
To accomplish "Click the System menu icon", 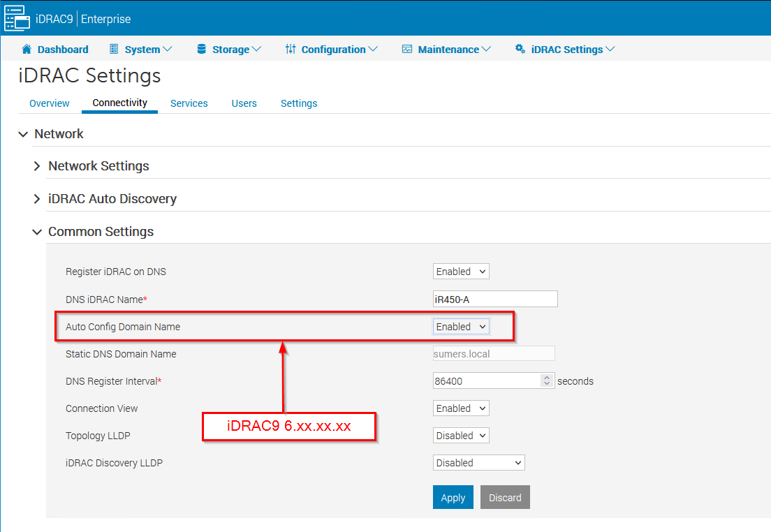I will pos(112,49).
